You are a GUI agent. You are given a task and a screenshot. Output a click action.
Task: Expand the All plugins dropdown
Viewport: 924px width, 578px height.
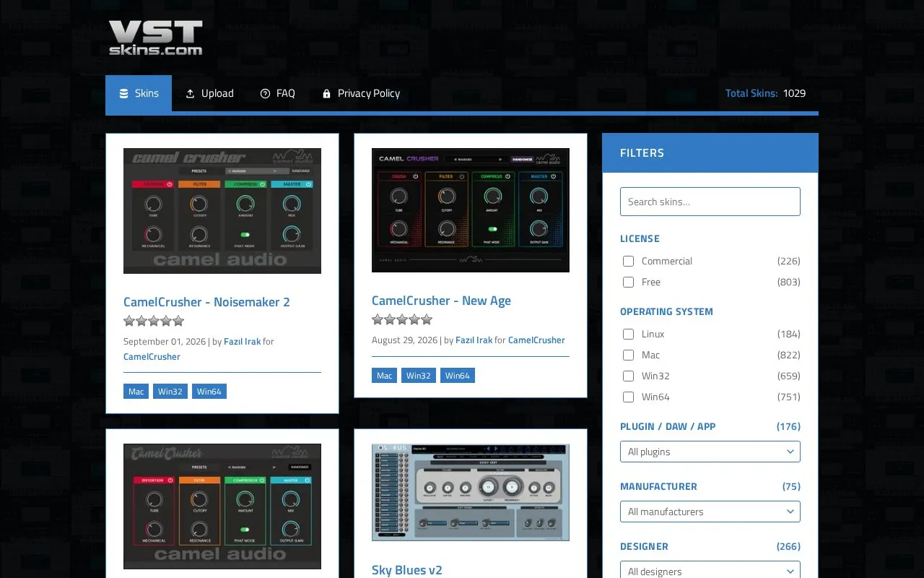point(710,452)
